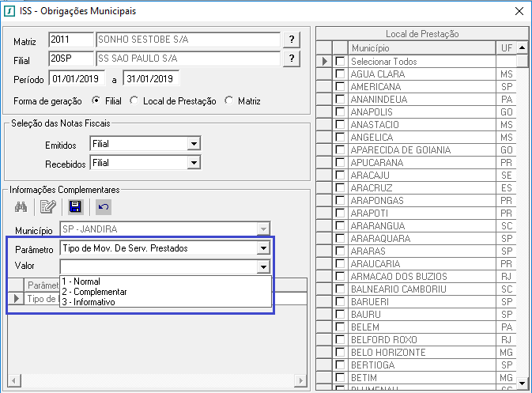This screenshot has width=532, height=393.
Task: Expand the Emitidos dropdown
Action: point(193,144)
